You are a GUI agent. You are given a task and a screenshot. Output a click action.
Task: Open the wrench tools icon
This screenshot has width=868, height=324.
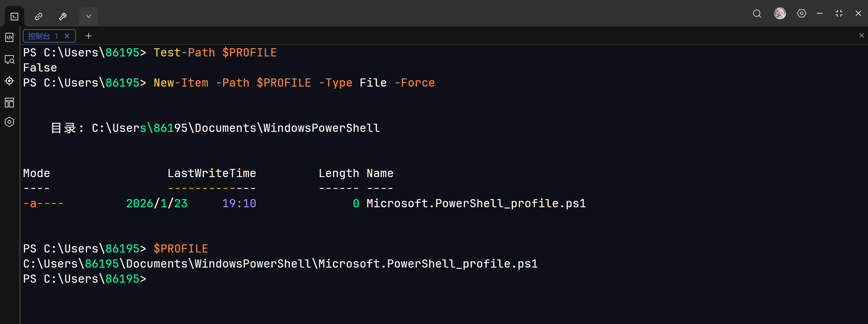tap(63, 16)
